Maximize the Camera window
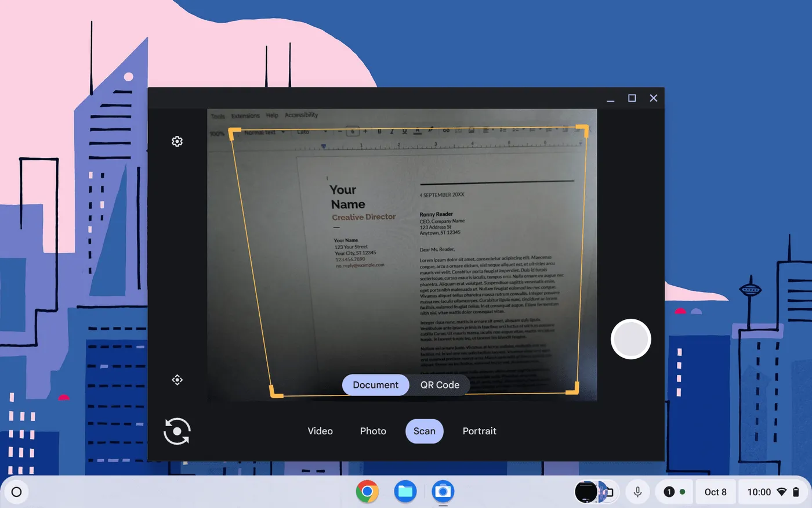The height and width of the screenshot is (508, 812). [x=632, y=98]
